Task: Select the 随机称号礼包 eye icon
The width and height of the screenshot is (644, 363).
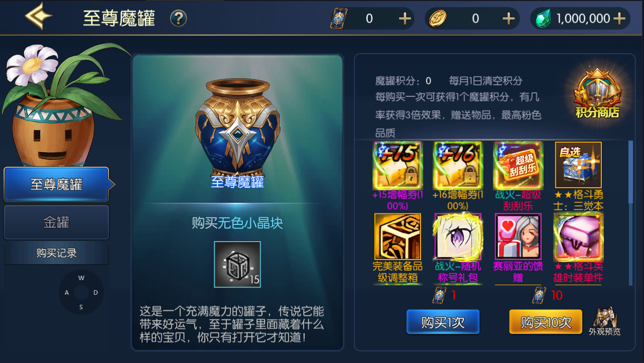Action: click(x=458, y=236)
